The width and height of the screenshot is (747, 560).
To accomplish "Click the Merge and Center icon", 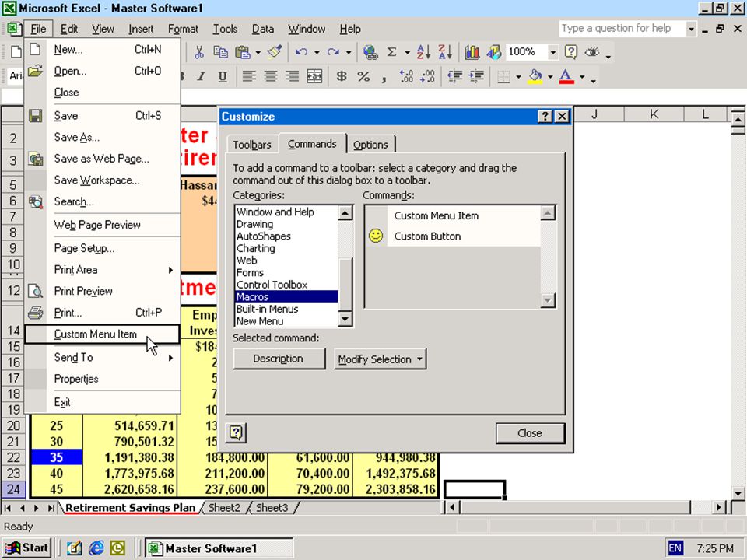I will tap(314, 76).
